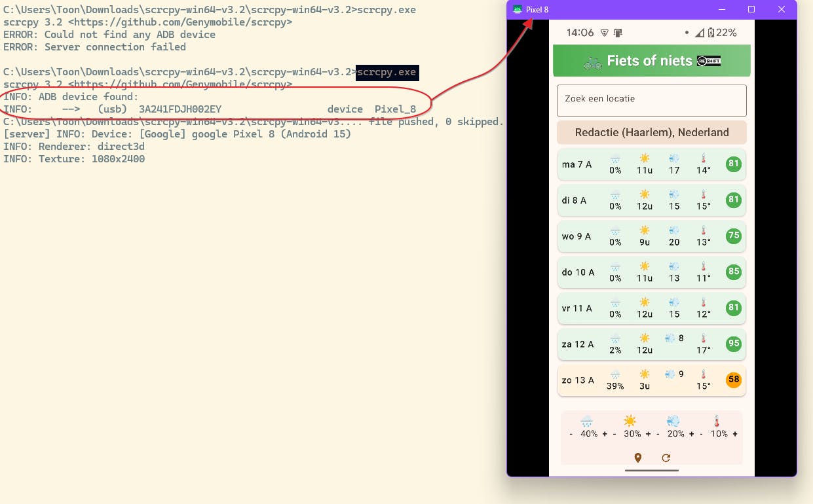Open the 'do 10 A' forecast card

tap(652, 272)
